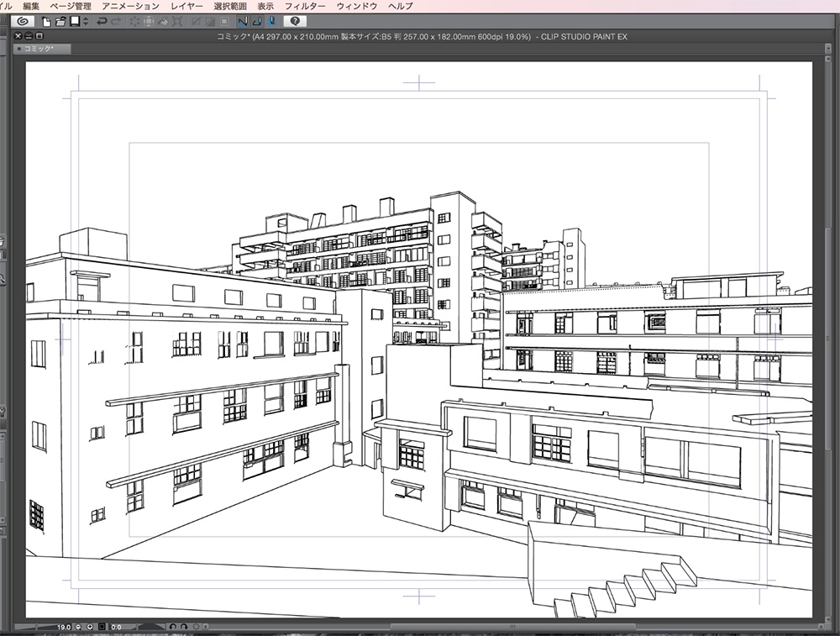This screenshot has height=636, width=840.
Task: Open the アニメーション menu
Action: [x=131, y=6]
